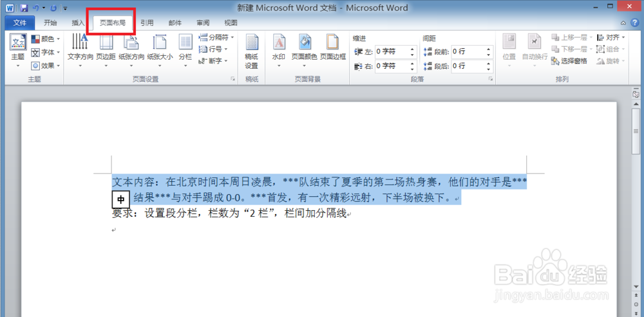Switch to Review (审阅) tab
Screen dimensions: 644x317
click(x=203, y=23)
